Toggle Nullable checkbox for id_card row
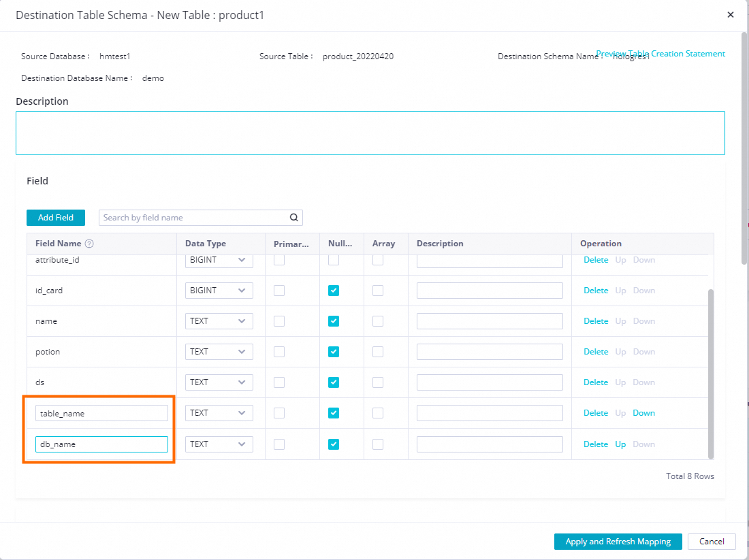 click(334, 291)
